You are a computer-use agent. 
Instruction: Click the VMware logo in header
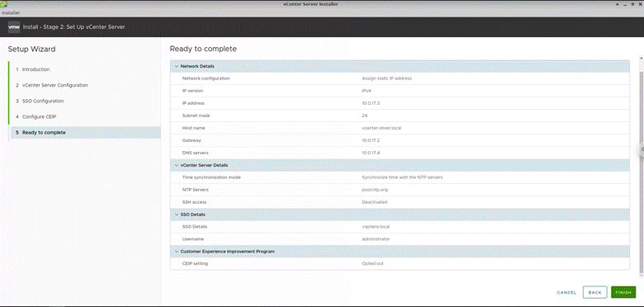click(14, 27)
